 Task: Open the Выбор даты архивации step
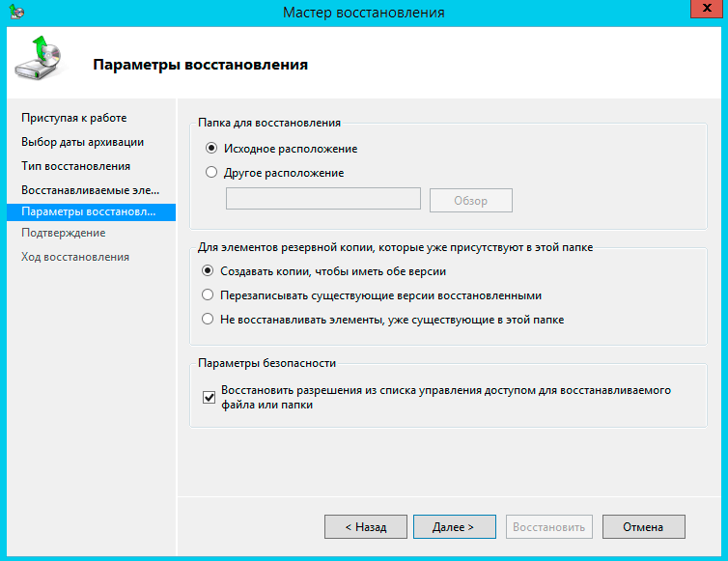83,142
